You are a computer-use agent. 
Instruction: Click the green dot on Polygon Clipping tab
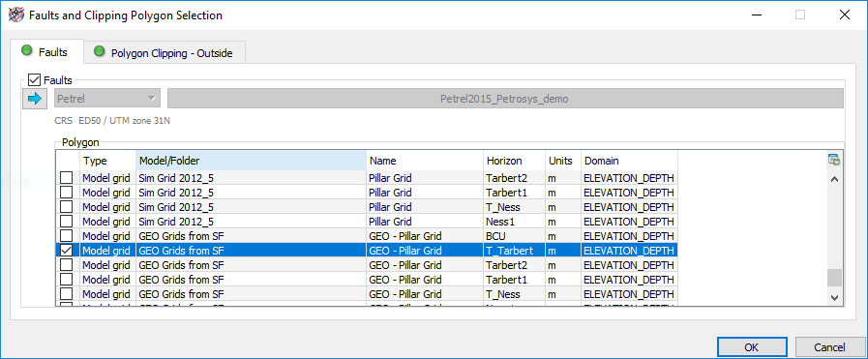pyautogui.click(x=100, y=52)
